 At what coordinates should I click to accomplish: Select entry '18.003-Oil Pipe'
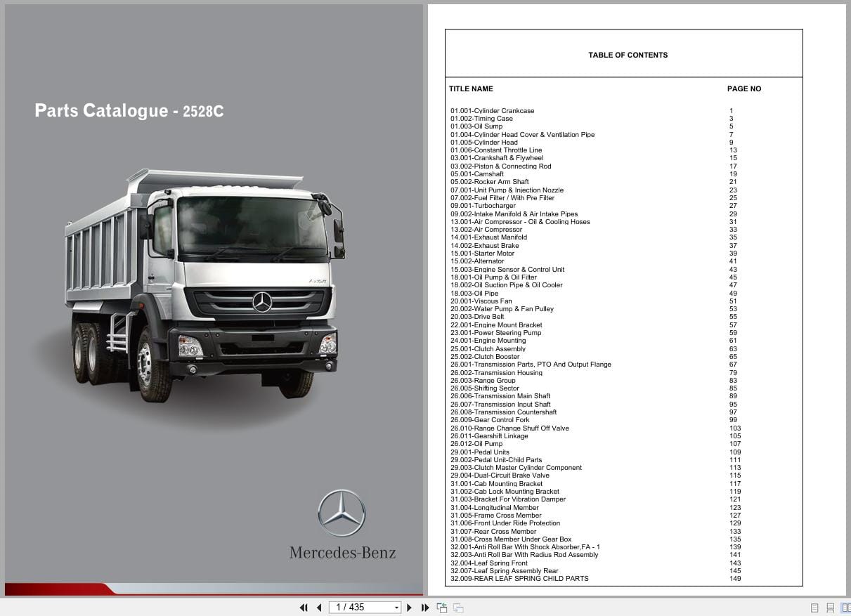click(x=474, y=294)
